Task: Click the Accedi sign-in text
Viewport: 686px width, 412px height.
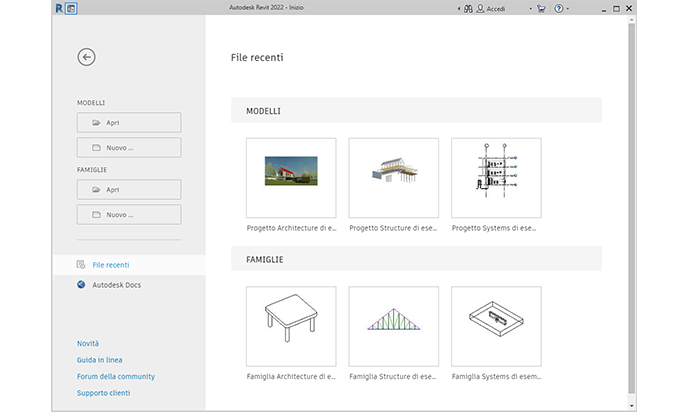Action: click(x=496, y=9)
